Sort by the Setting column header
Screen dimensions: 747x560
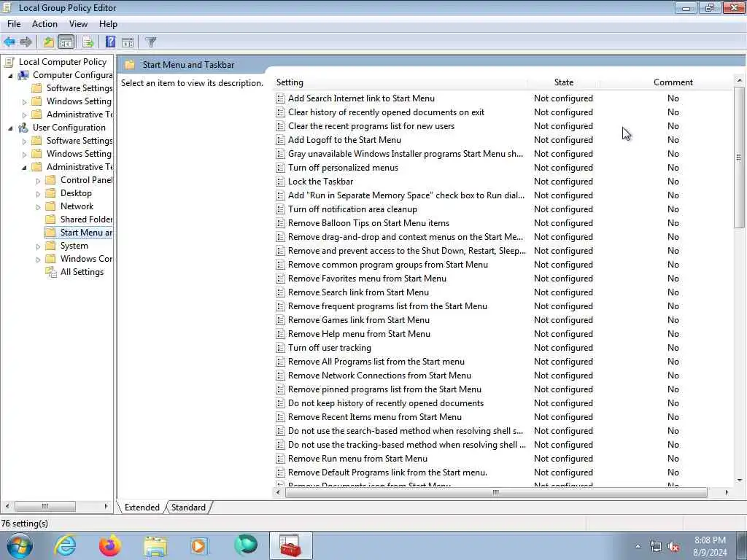[400, 82]
